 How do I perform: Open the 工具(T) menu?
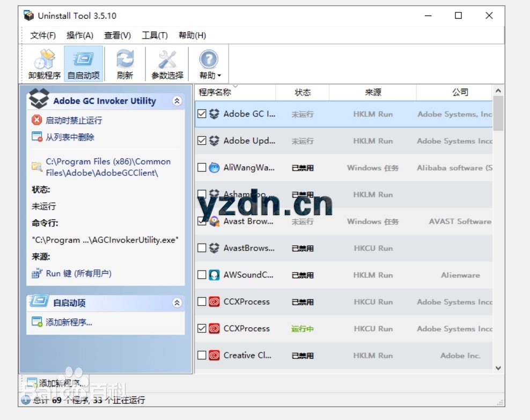pyautogui.click(x=154, y=35)
